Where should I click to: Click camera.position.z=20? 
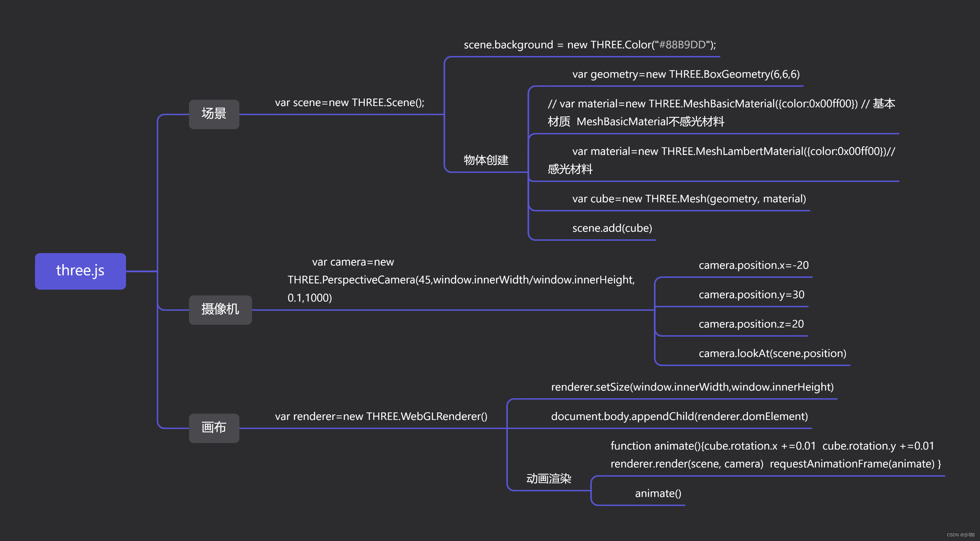751,324
